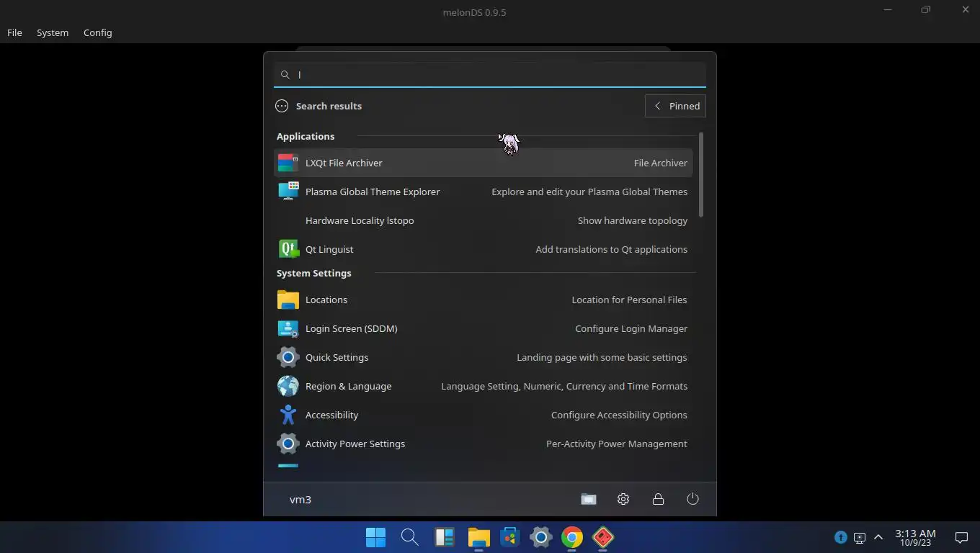Click the Qt Linguist icon
Image resolution: width=980 pixels, height=553 pixels.
click(288, 249)
